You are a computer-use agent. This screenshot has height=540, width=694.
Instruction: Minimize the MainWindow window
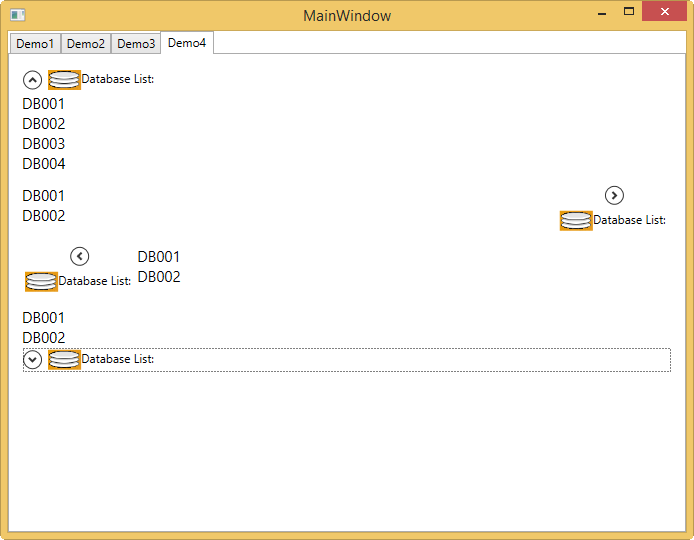(602, 12)
